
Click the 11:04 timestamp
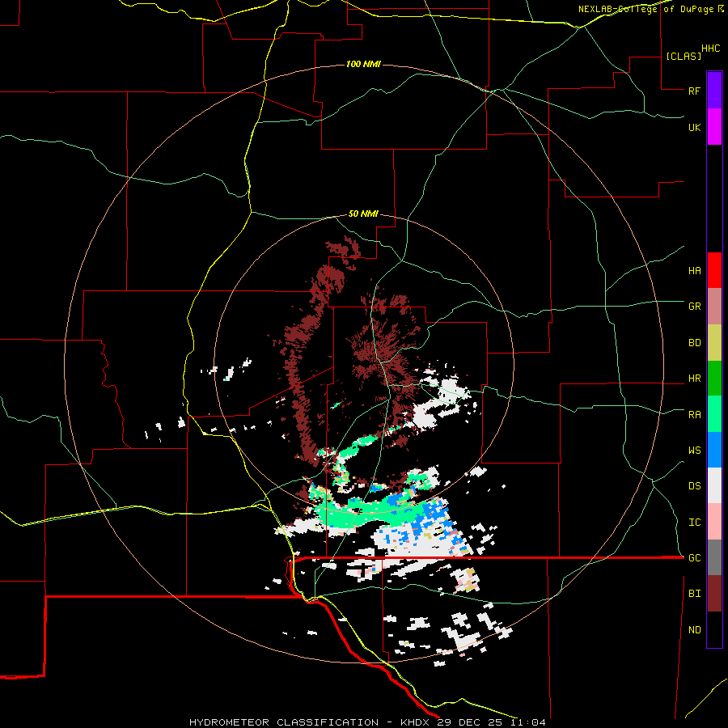[528, 722]
